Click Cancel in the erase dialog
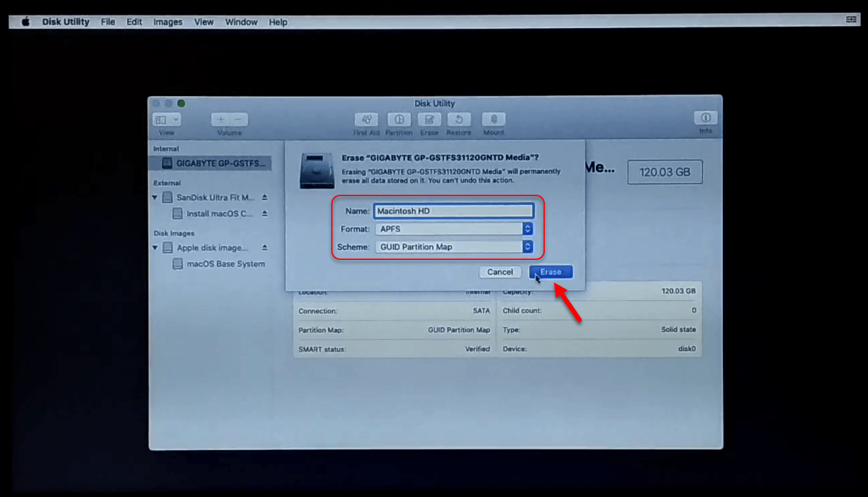 coord(500,272)
